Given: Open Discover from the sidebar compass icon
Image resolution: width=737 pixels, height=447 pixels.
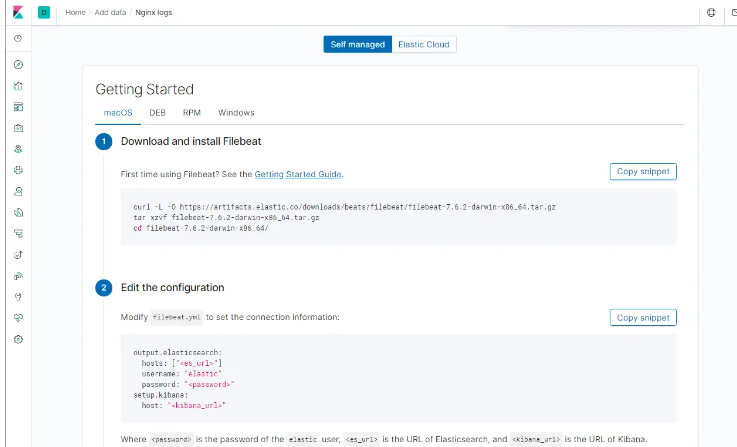Looking at the screenshot, I should [x=18, y=64].
